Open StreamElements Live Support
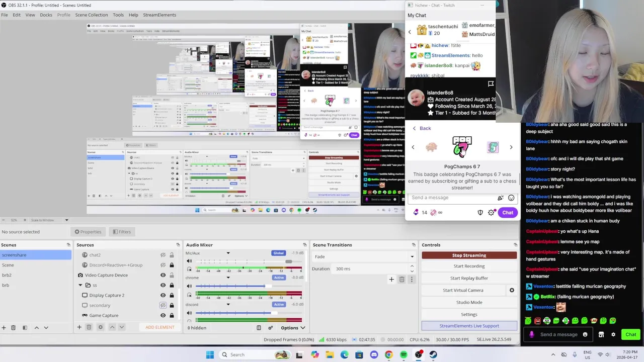Viewport: 644px width, 362px height. tap(469, 326)
